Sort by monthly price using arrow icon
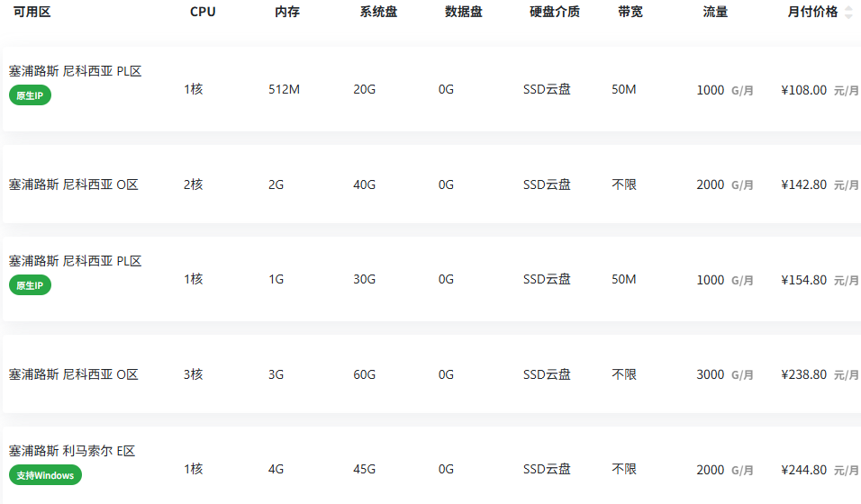The image size is (861, 504). (x=848, y=12)
